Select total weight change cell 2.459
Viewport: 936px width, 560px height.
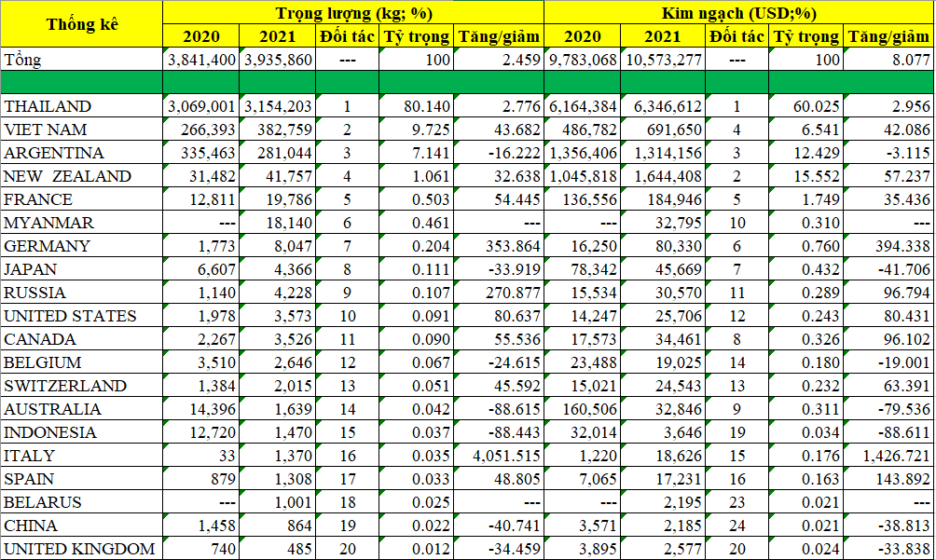tap(499, 60)
